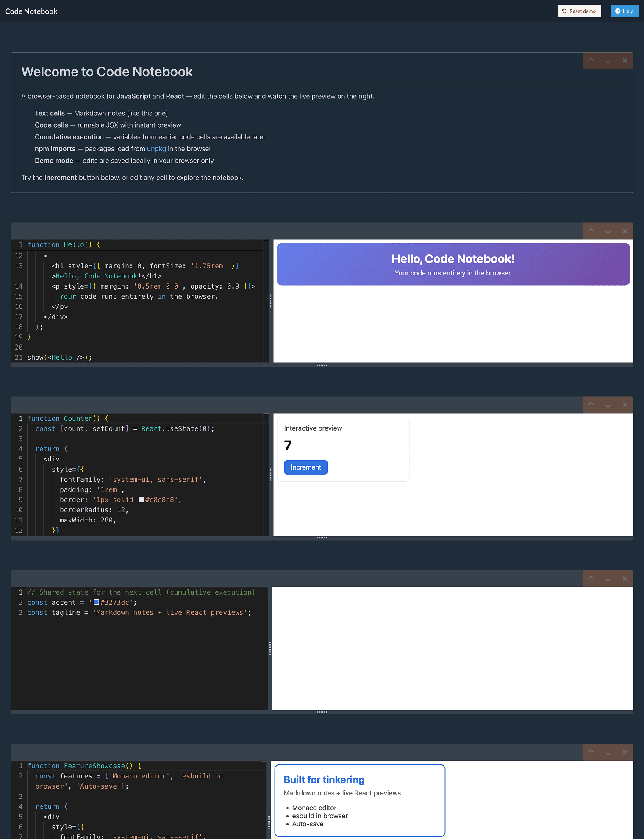This screenshot has width=644, height=839.
Task: Click the 'Interactive preview' label
Action: pos(313,428)
